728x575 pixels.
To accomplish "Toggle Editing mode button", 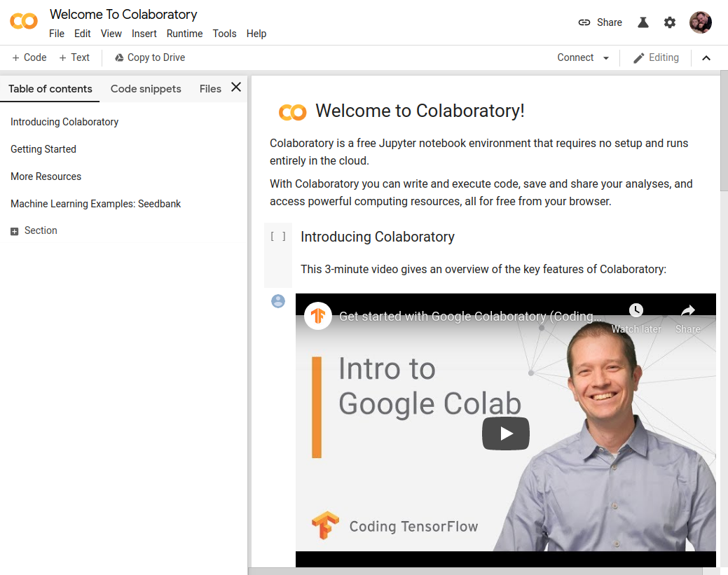I will [x=656, y=57].
